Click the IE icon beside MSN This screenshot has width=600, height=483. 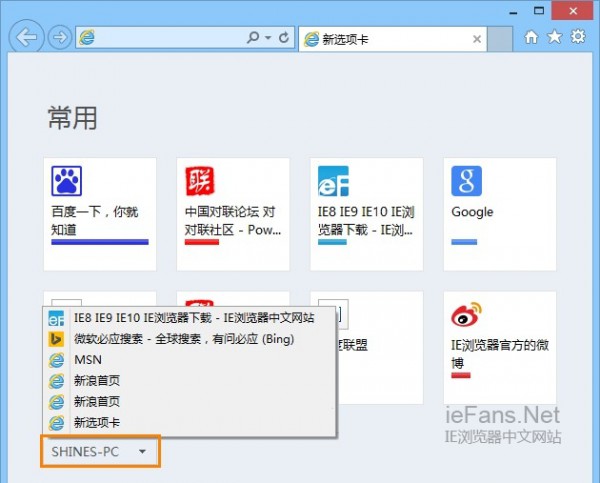pos(56,360)
